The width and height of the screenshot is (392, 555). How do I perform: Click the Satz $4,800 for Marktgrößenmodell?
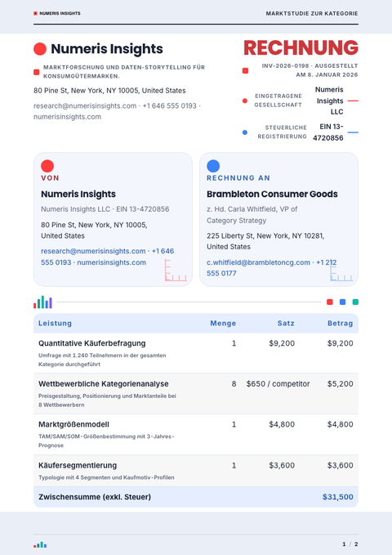pos(282,424)
